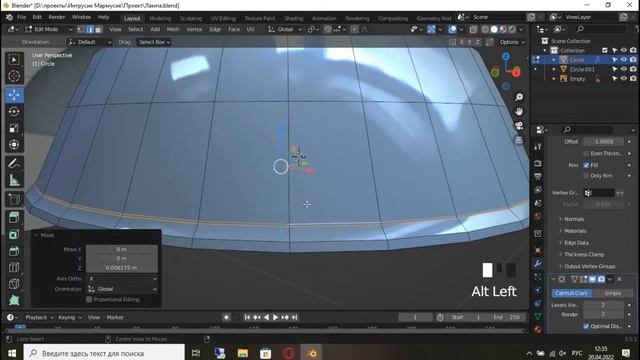Image resolution: width=640 pixels, height=360 pixels.
Task: Open the Tool properties tab
Action: point(538,147)
